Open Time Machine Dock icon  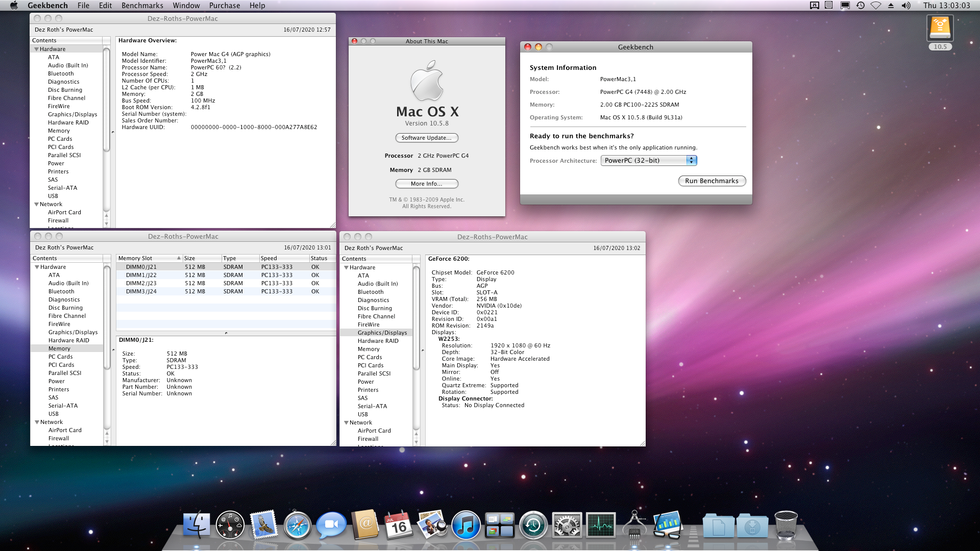click(x=533, y=525)
